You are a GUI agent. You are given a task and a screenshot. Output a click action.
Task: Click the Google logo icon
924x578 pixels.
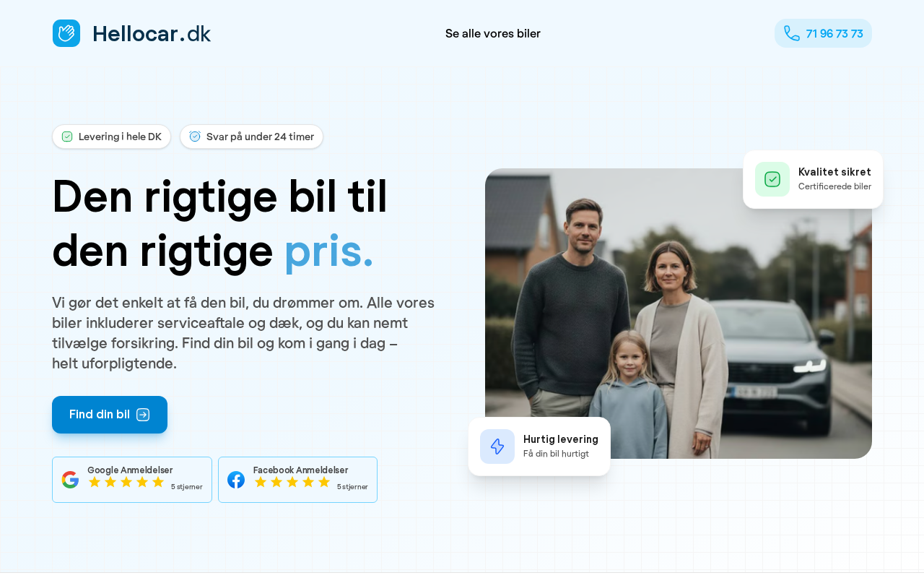(70, 480)
